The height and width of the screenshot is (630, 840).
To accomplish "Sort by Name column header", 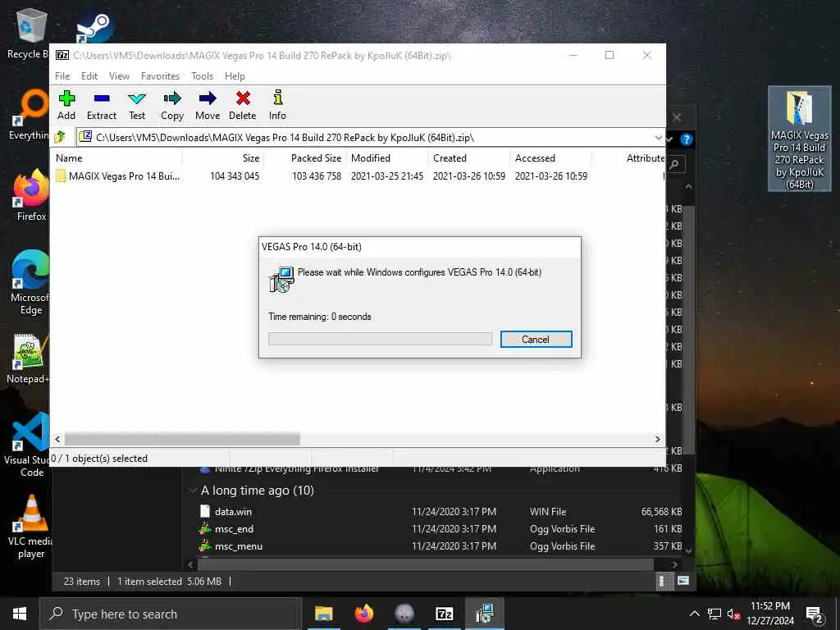I will 118,158.
